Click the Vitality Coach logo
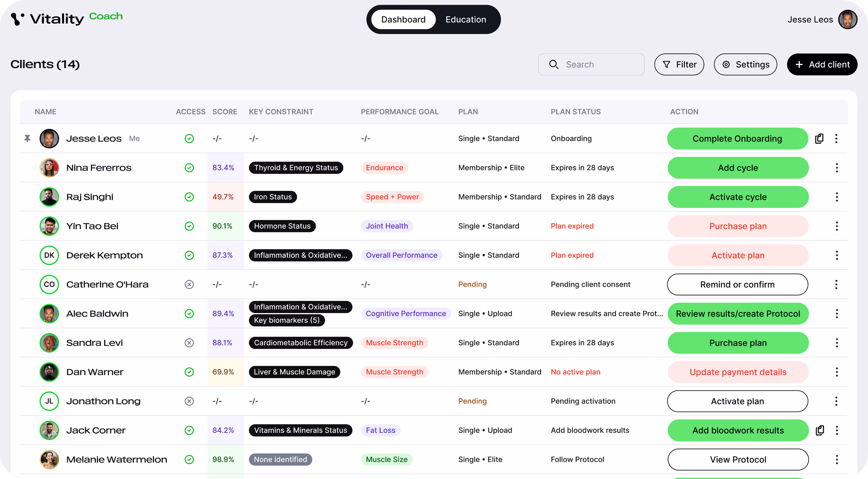The image size is (868, 479). pyautogui.click(x=66, y=18)
